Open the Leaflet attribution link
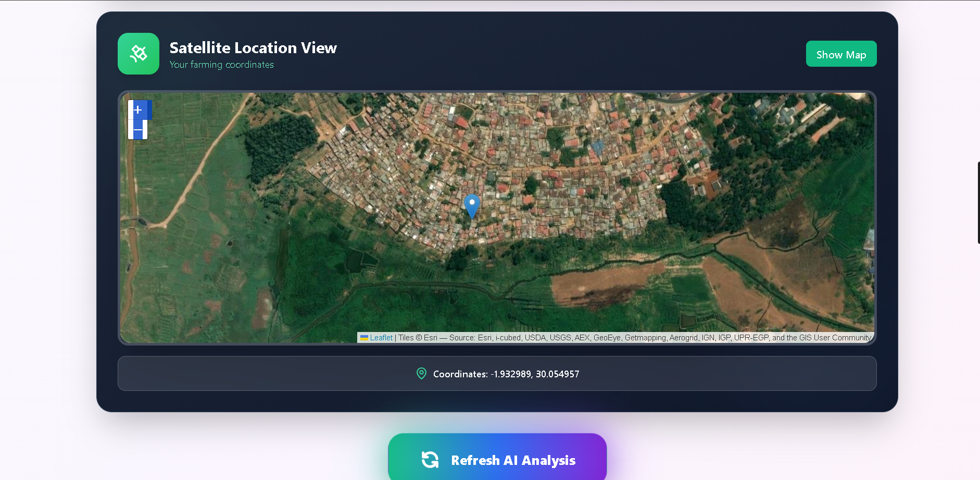The width and height of the screenshot is (980, 480). pos(376,338)
